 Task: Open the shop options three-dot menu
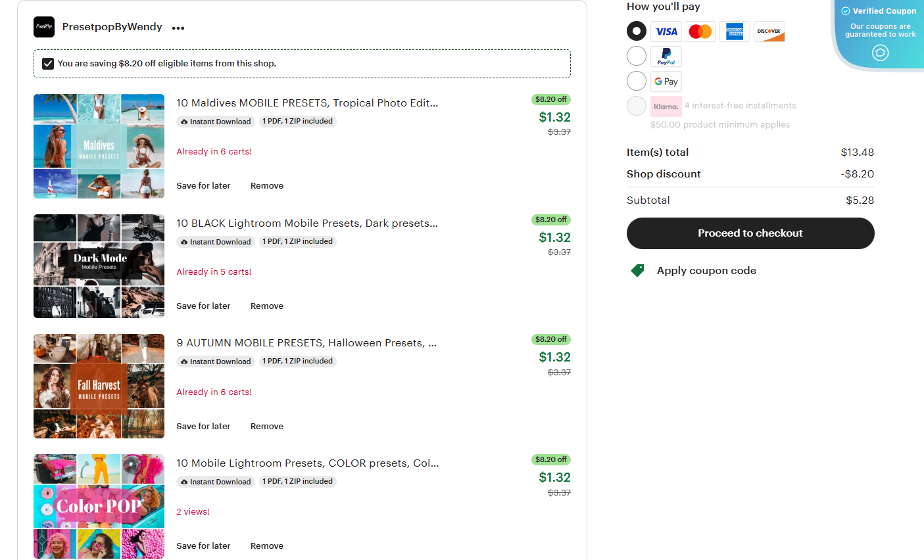point(178,27)
